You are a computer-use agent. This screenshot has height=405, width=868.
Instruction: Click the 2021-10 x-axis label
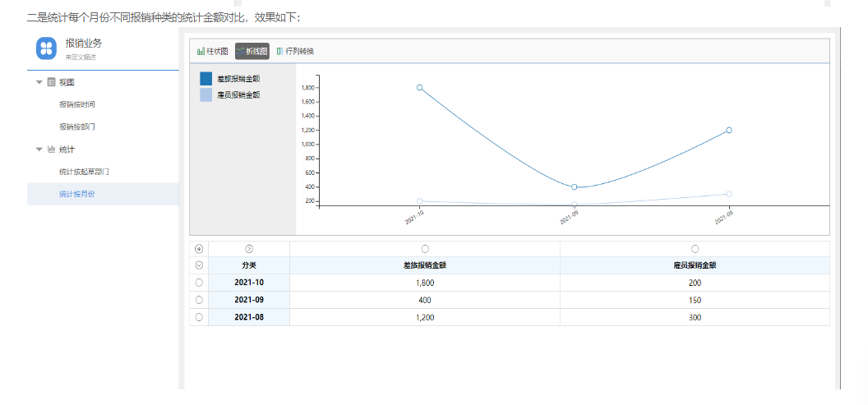click(414, 217)
